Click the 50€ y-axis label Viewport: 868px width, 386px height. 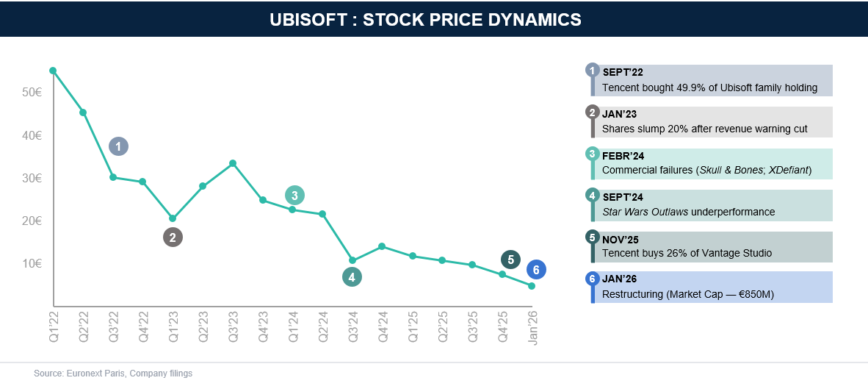[32, 93]
